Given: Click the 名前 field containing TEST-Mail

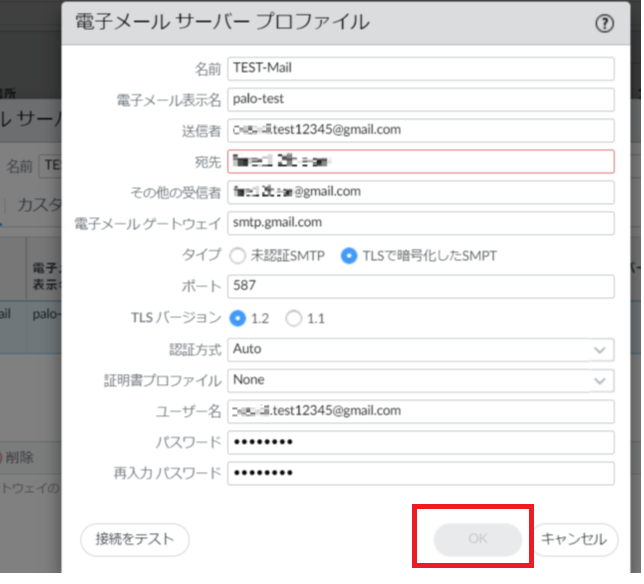Looking at the screenshot, I should click(x=420, y=69).
